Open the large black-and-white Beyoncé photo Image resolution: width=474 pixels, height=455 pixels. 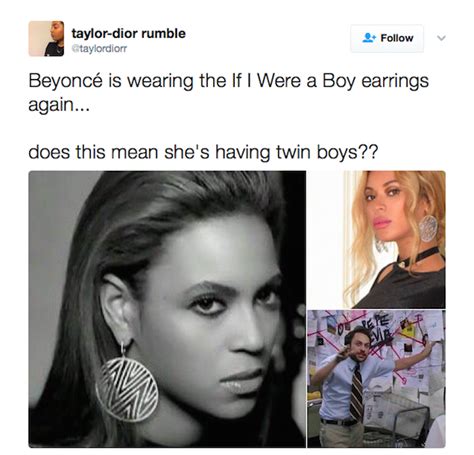pyautogui.click(x=167, y=309)
